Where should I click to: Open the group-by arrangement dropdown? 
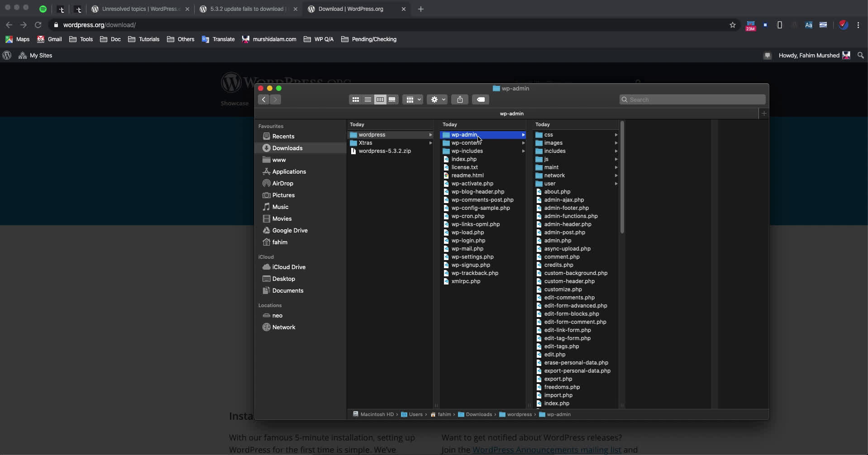coord(413,100)
